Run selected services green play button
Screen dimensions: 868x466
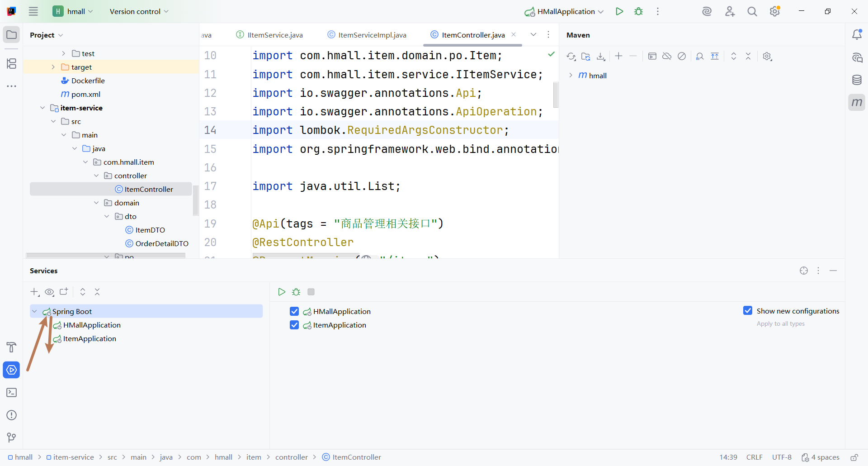[x=282, y=292]
